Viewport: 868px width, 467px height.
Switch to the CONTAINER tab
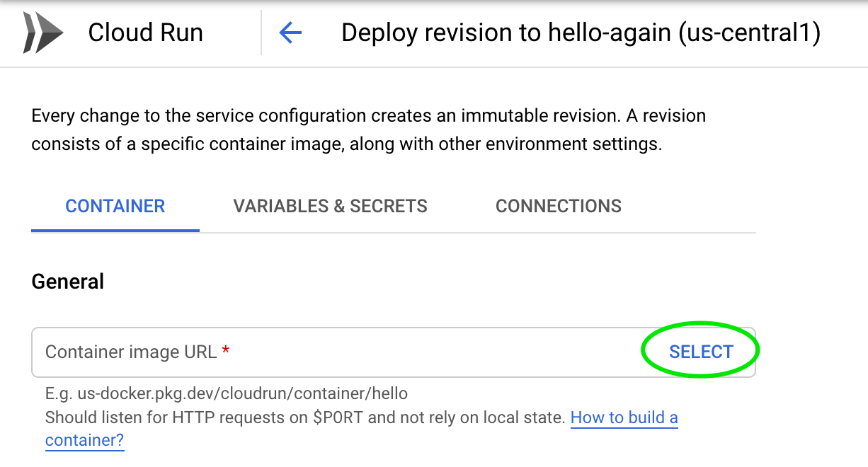pos(115,206)
